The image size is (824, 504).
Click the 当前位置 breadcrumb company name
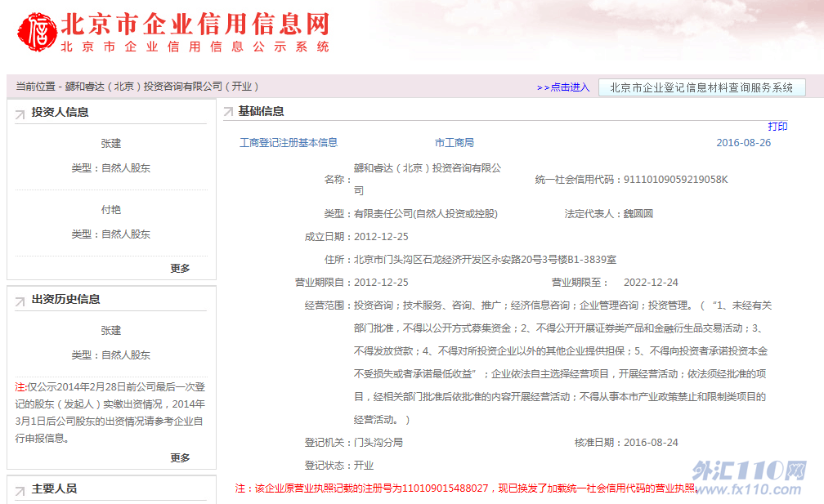[x=162, y=86]
